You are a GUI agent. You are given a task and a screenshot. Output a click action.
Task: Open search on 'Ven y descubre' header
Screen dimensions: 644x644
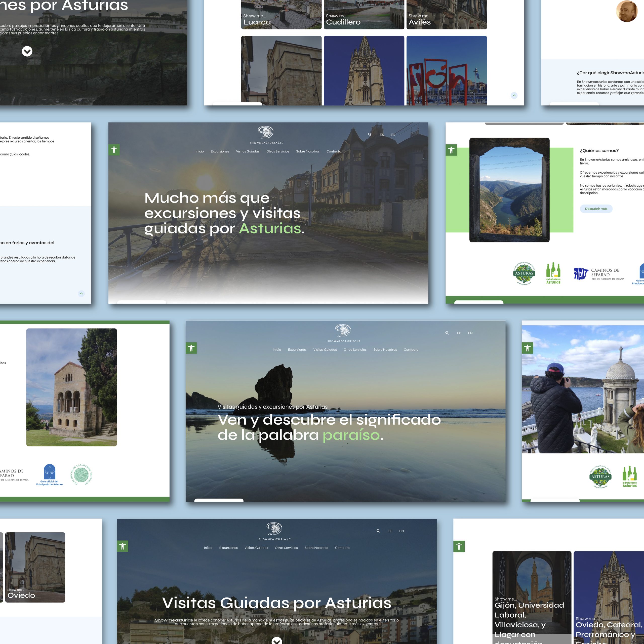coord(447,333)
